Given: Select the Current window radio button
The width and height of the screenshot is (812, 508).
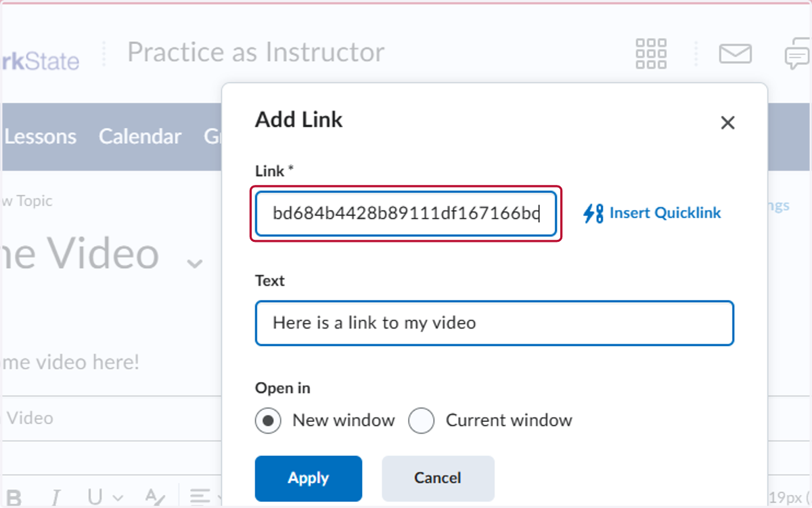Looking at the screenshot, I should (x=421, y=421).
